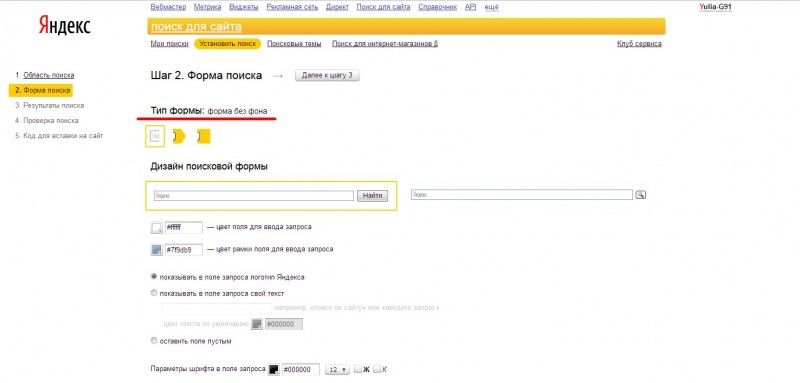Select leave the field empty option

154,340
